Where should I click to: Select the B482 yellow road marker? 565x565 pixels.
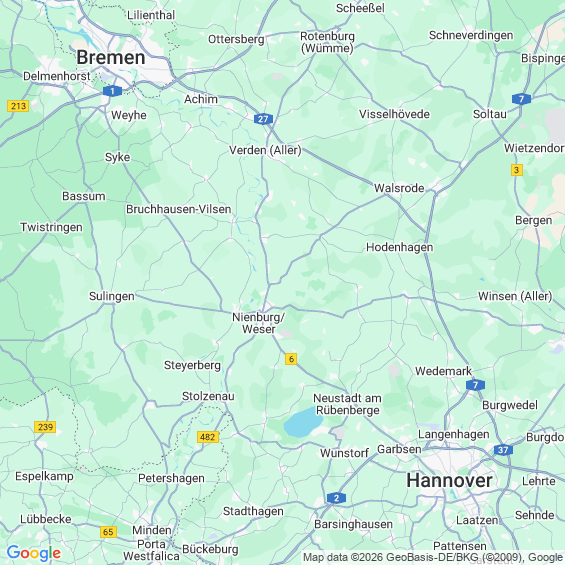[x=208, y=437]
